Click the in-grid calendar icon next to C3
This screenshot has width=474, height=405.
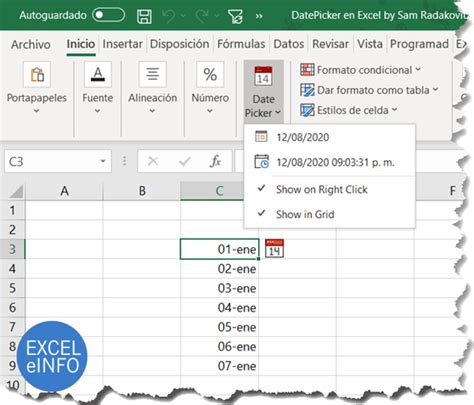pos(274,249)
